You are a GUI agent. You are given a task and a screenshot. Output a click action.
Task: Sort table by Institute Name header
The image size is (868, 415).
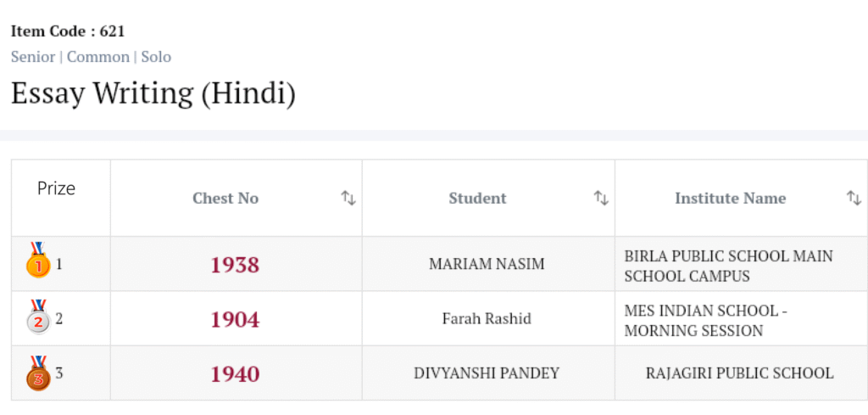(x=730, y=198)
